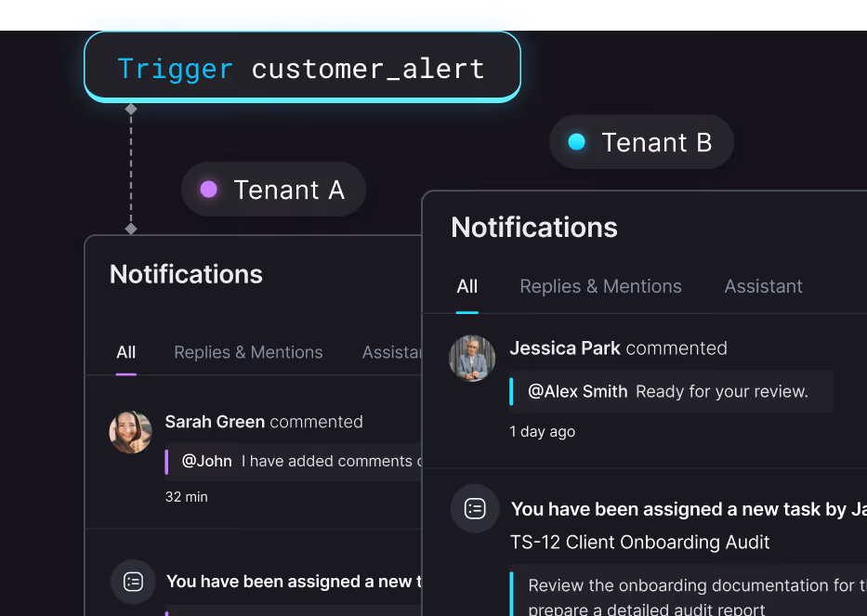867x616 pixels.
Task: Open the @Alex Smith mention
Action: tap(578, 391)
